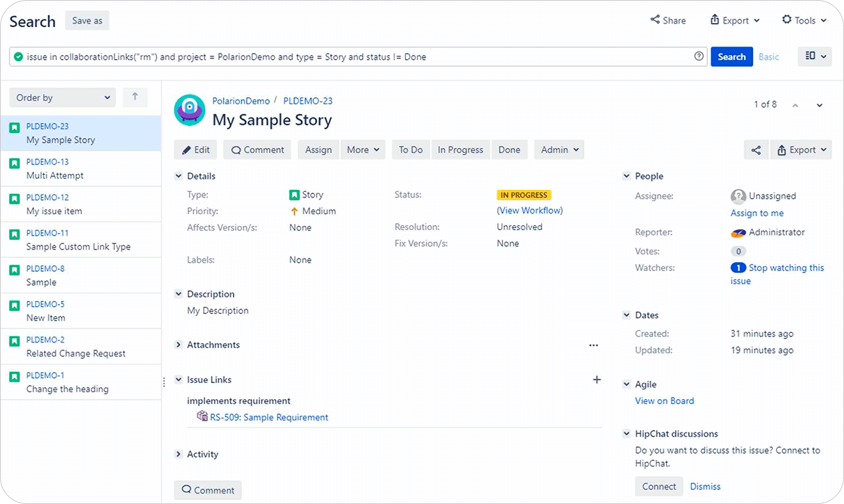Click the requirement icon beside RS-509
The height and width of the screenshot is (504, 844).
click(202, 416)
